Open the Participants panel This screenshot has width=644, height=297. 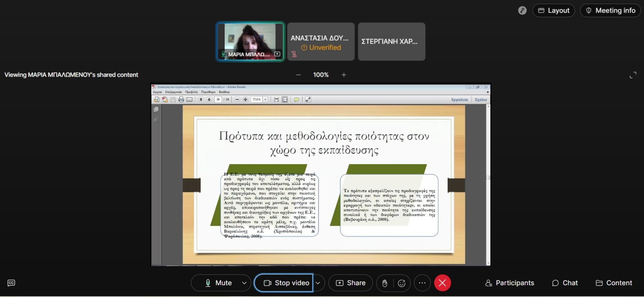click(509, 283)
